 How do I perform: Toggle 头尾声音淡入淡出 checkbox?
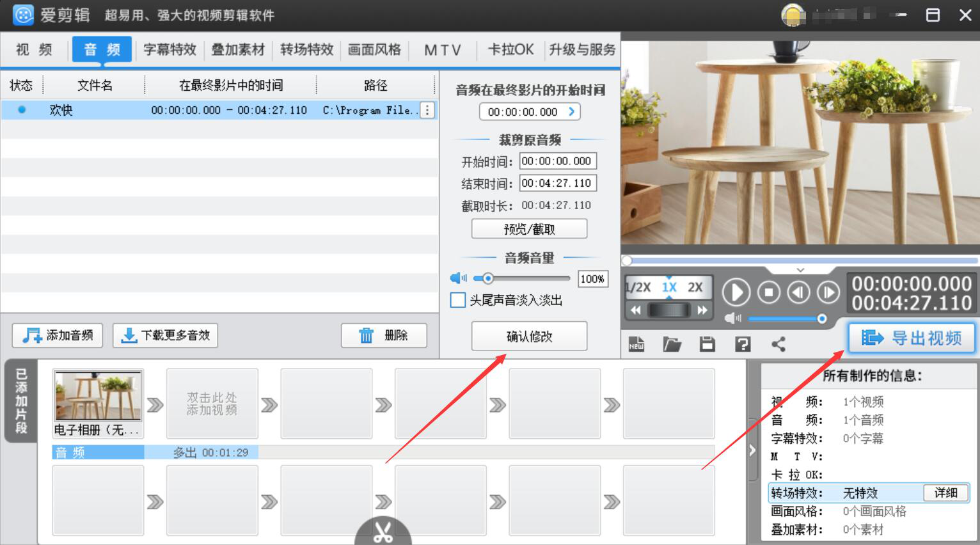(x=458, y=300)
